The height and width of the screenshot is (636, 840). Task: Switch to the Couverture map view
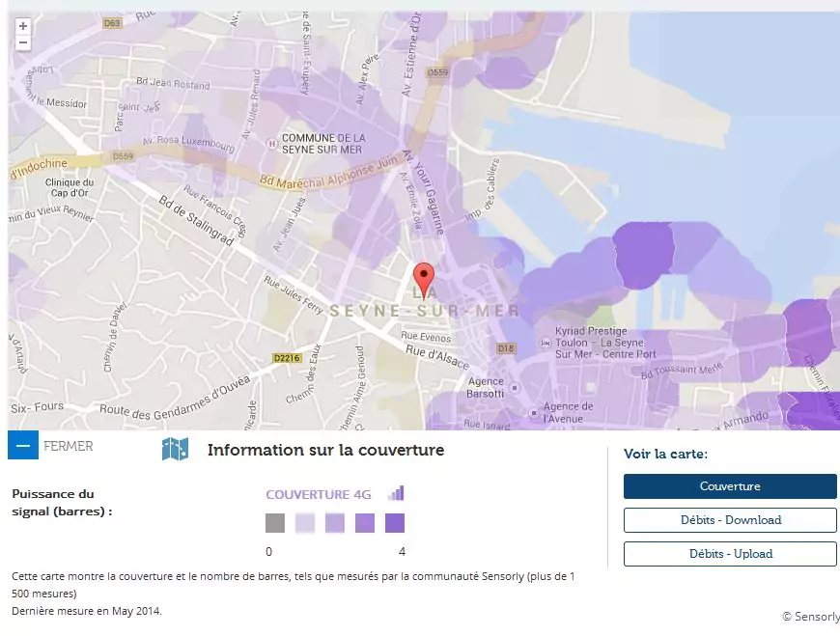(730, 486)
